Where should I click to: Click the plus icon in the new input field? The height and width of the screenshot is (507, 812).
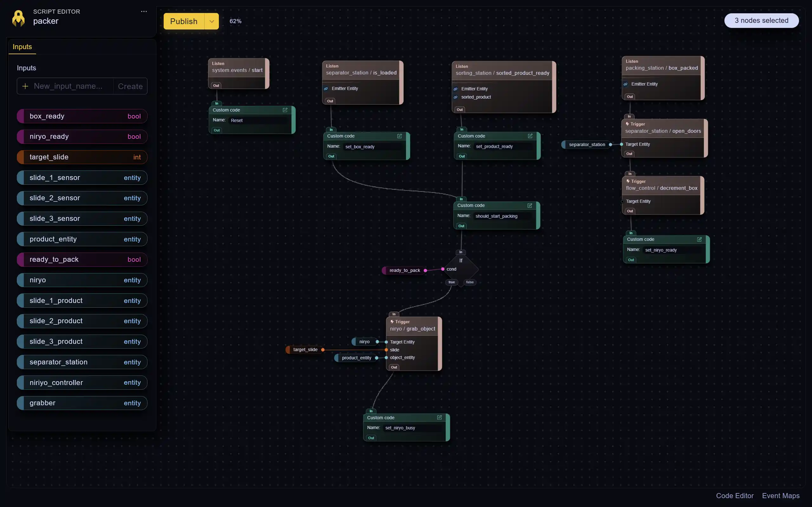click(x=25, y=86)
